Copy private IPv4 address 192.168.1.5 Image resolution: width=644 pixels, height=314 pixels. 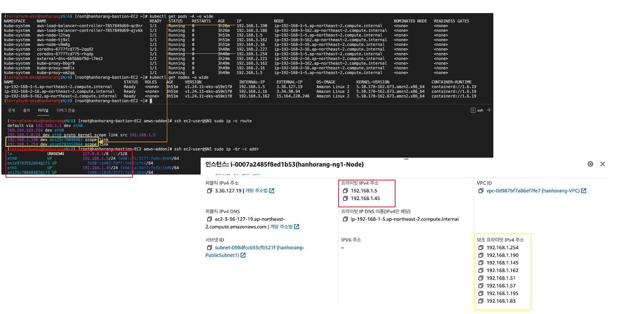[345, 191]
